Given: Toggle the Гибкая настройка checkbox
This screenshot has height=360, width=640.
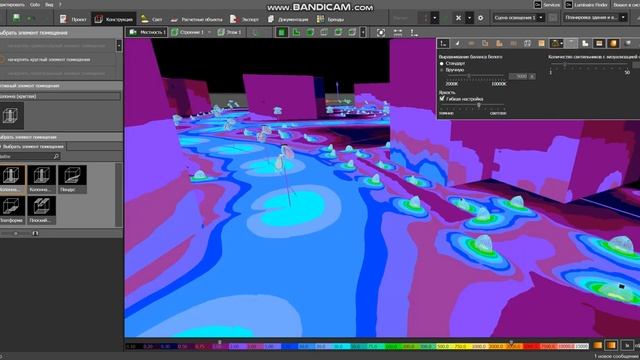Looking at the screenshot, I should [x=442, y=99].
